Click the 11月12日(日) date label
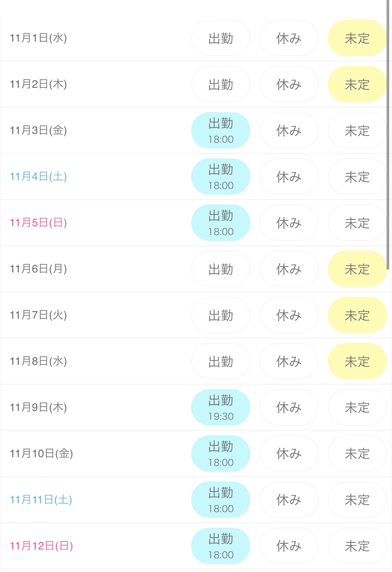Screen dimensions: 392x572 42,546
